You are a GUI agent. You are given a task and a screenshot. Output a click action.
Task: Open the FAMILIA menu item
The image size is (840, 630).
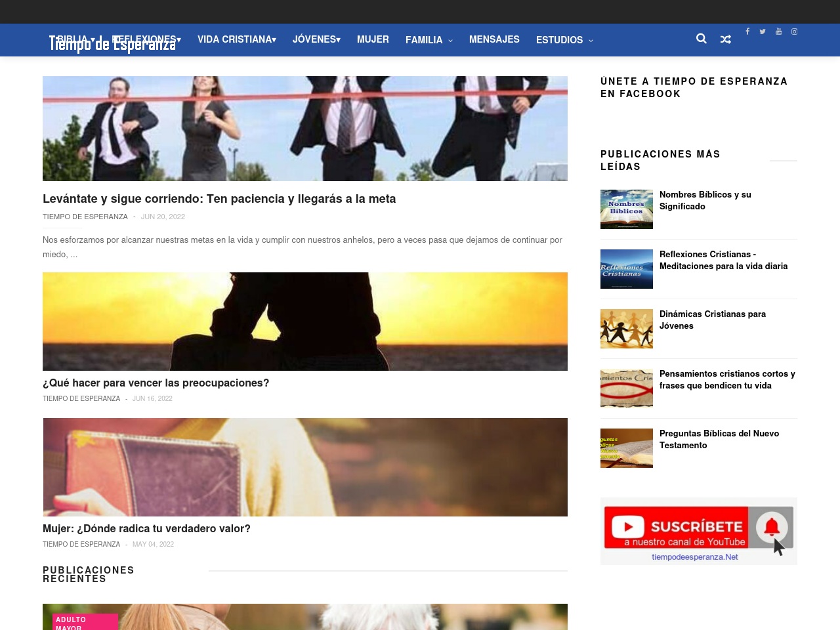[424, 40]
